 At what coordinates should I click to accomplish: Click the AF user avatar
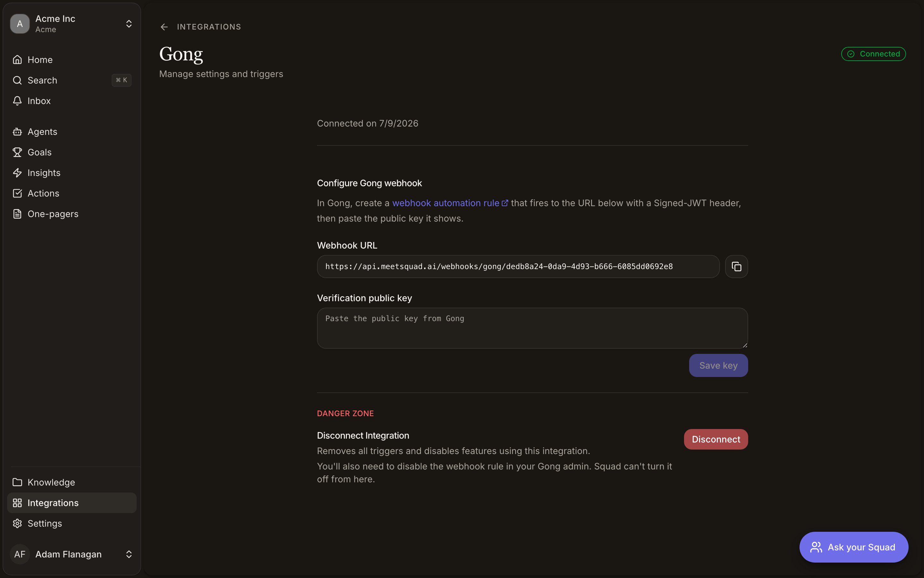point(20,554)
